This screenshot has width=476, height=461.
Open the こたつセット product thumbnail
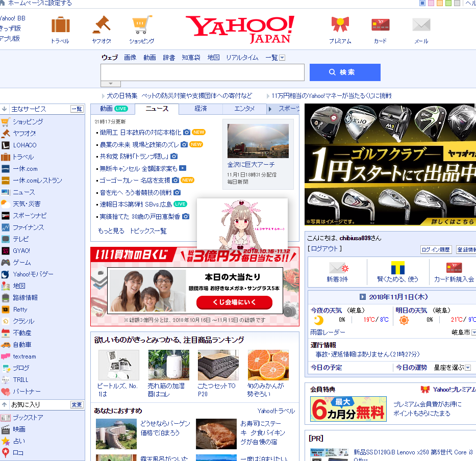pyautogui.click(x=218, y=365)
